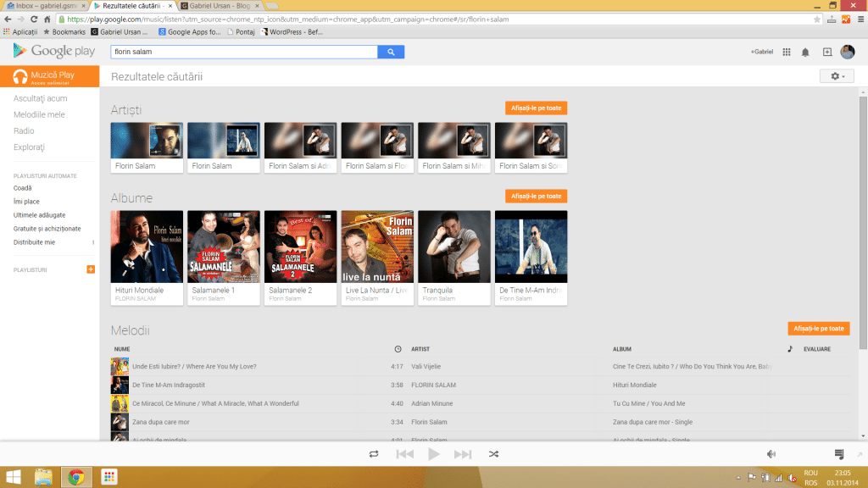Open Windows Start button
The height and width of the screenshot is (488, 868).
[14, 477]
